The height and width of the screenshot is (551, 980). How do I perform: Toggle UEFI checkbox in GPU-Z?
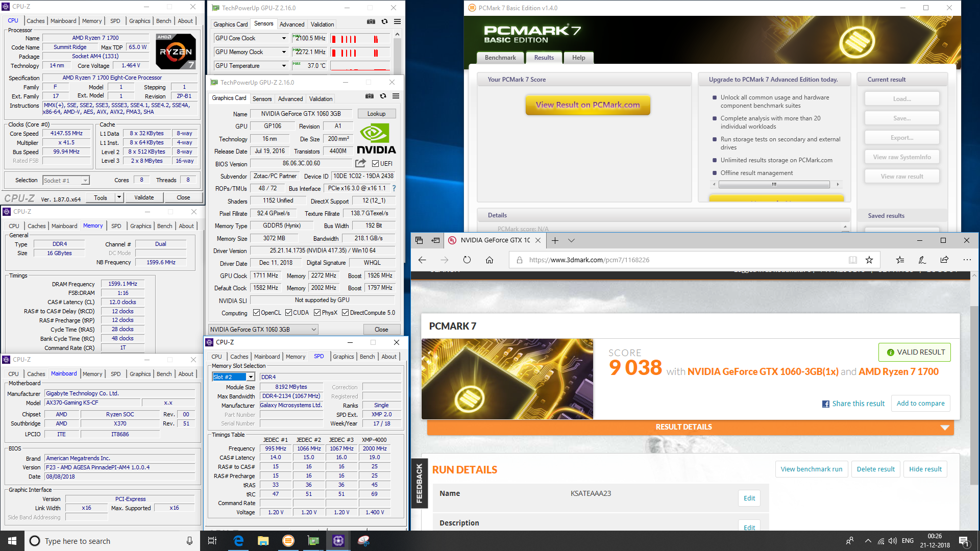[375, 164]
